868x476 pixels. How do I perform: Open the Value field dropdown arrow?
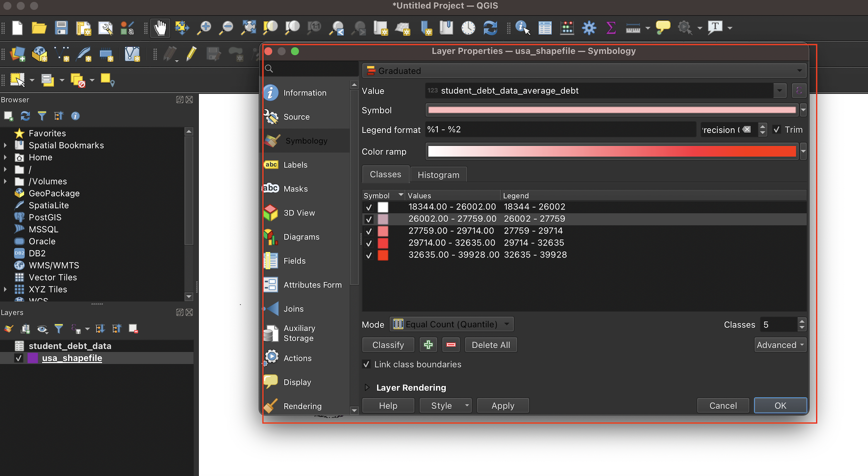[x=780, y=91]
